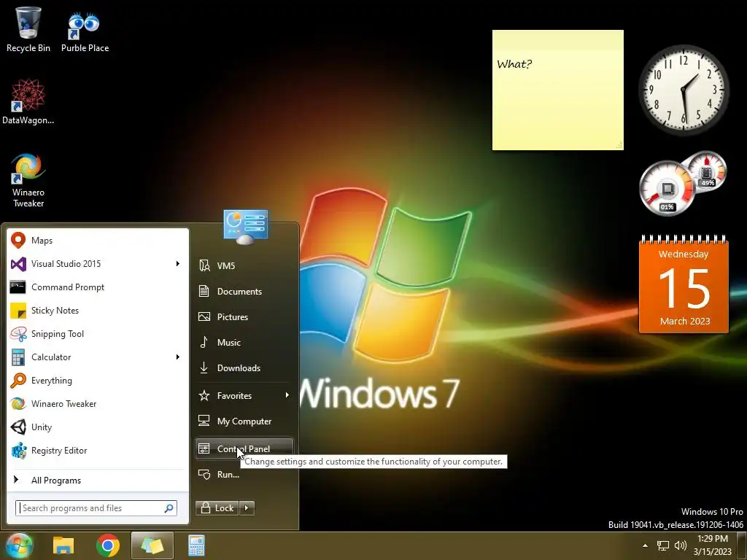Launch Visual Studio 2015 from Start menu
Viewport: 747px width, 560px height.
98,264
